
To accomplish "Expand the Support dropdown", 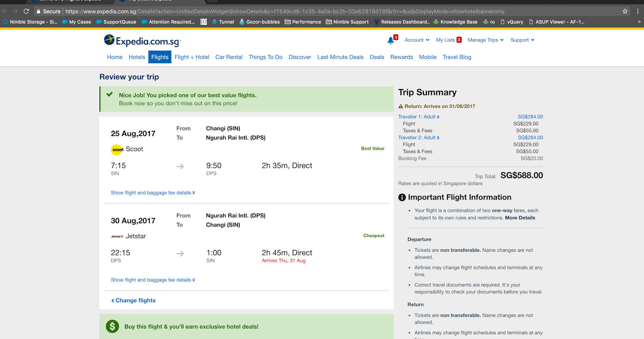I will coord(522,40).
